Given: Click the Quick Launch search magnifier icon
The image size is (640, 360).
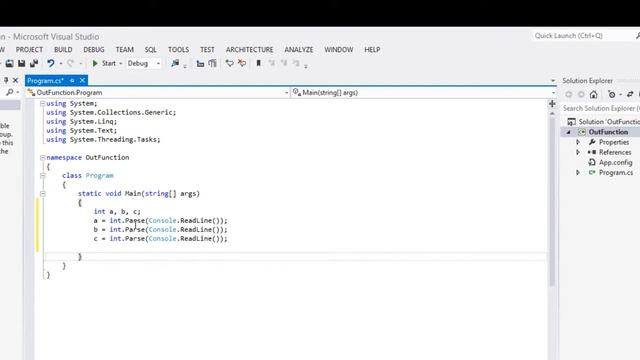Looking at the screenshot, I should pyautogui.click(x=638, y=36).
